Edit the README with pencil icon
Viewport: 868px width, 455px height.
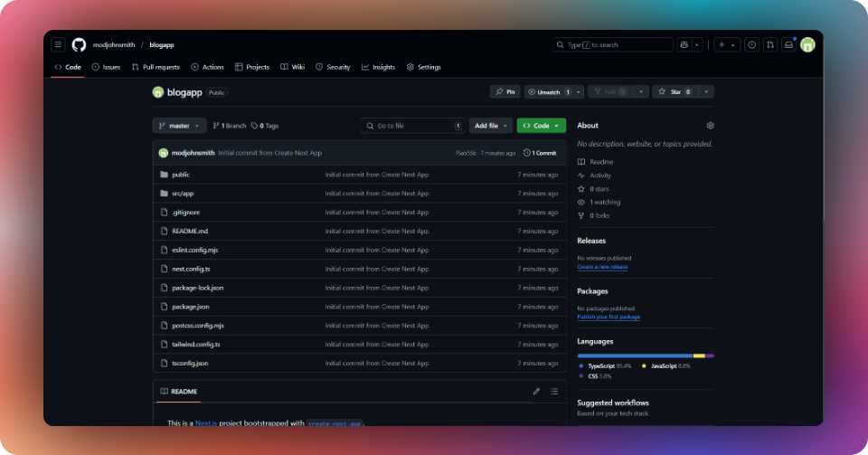point(536,392)
